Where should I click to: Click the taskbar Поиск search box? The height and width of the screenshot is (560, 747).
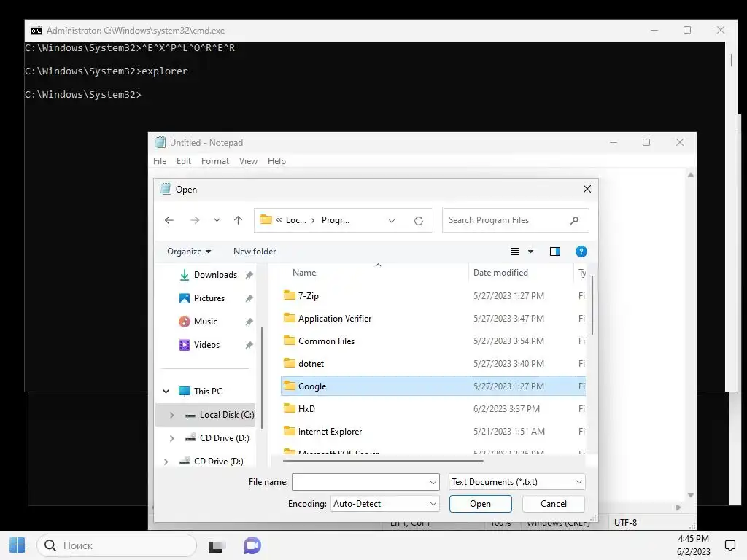pos(117,545)
